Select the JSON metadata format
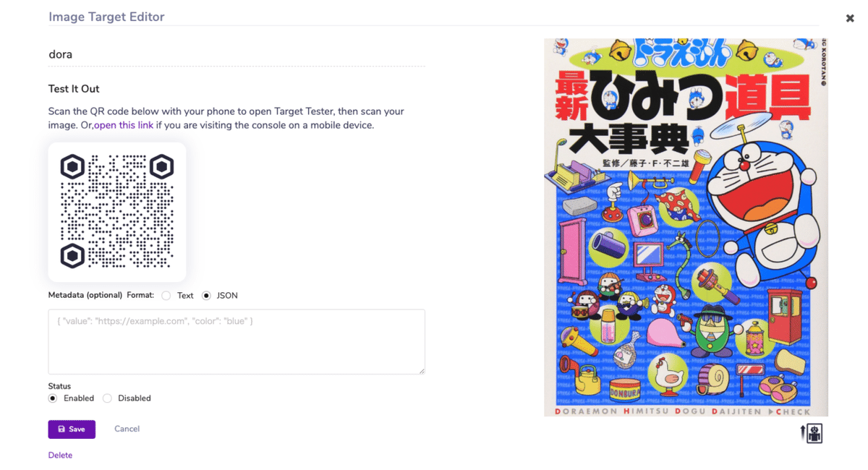Screen dimensions: 868x470 [206, 296]
